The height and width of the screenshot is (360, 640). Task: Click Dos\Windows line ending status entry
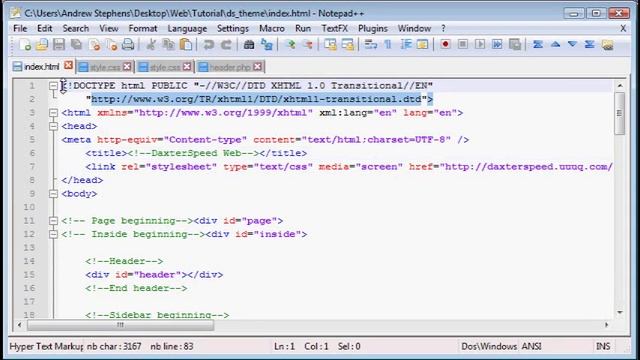tap(489, 347)
